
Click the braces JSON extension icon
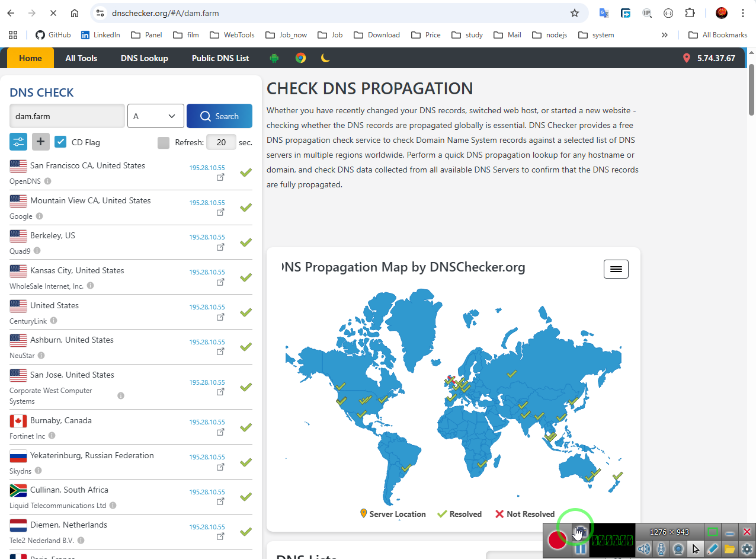point(668,13)
